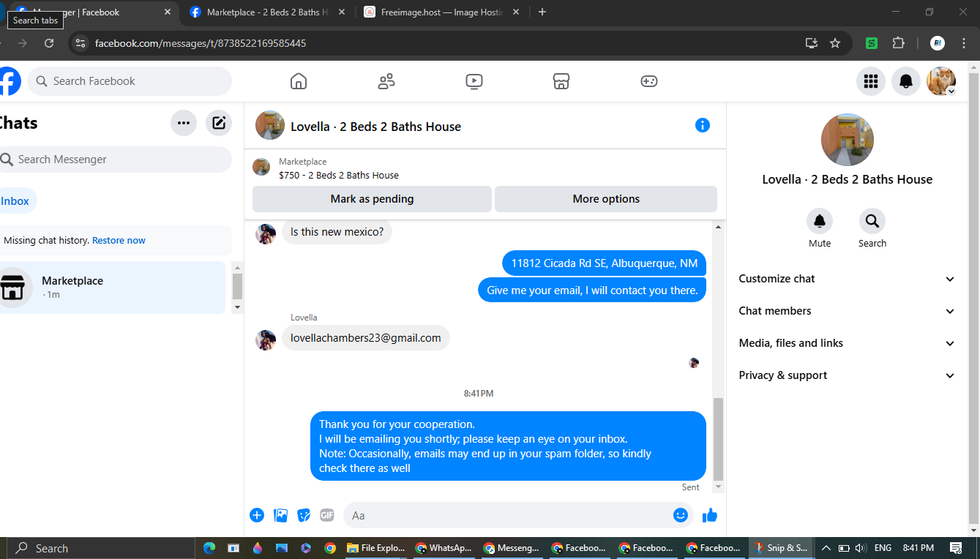Open chat options three-dots button

coord(184,123)
